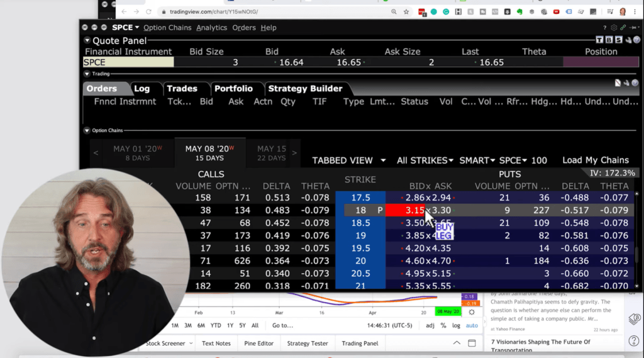This screenshot has width=644, height=358.
Task: Open TradingView help circle icon
Action: (x=634, y=341)
